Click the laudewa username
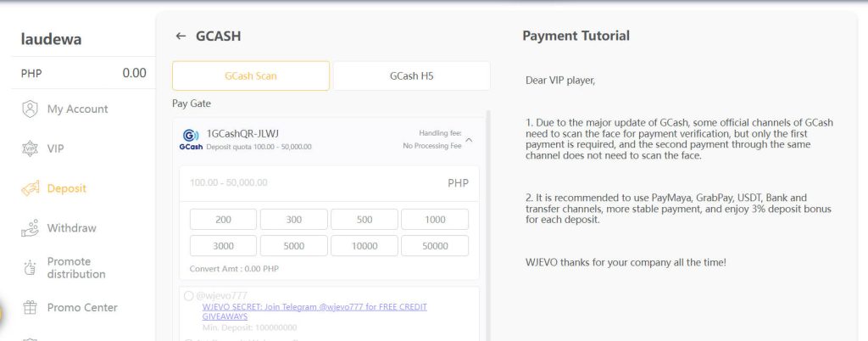The width and height of the screenshot is (868, 341). tap(51, 39)
